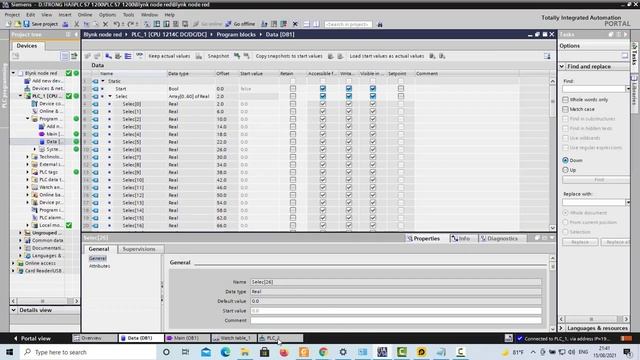Click the connection status icon in status bar
Viewport: 640px width, 360px height.
(x=520, y=338)
